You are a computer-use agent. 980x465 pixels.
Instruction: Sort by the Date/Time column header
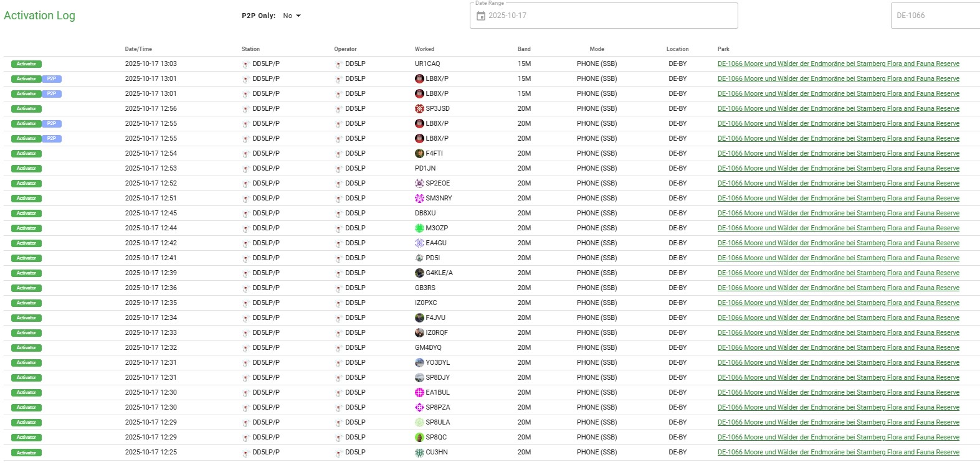(x=138, y=49)
